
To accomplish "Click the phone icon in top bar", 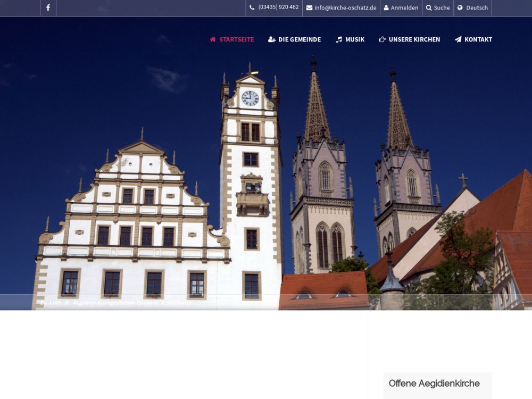I will click(252, 7).
